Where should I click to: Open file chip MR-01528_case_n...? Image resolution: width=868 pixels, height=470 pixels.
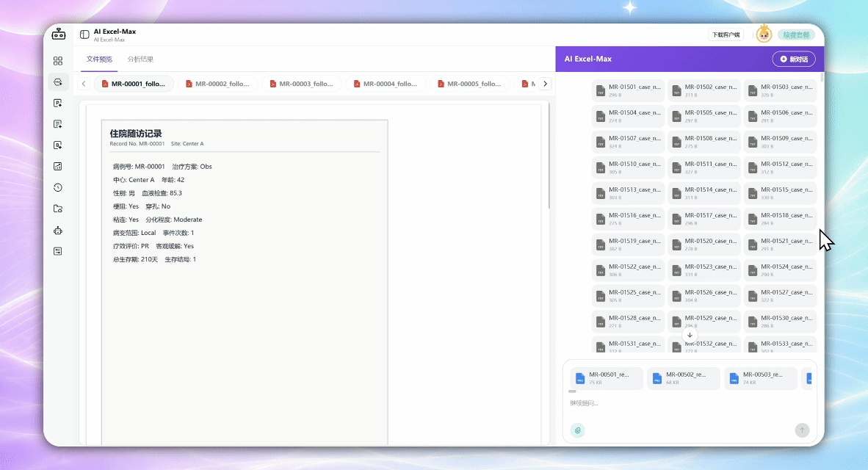point(628,322)
